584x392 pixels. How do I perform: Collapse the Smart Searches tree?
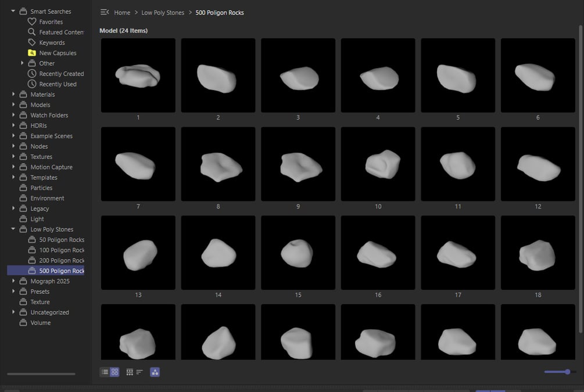pyautogui.click(x=13, y=11)
